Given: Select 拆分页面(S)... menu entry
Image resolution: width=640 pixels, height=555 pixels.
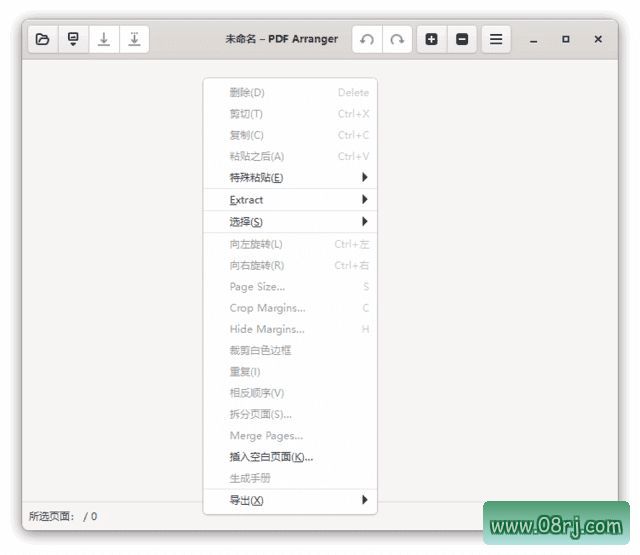Looking at the screenshot, I should [290, 414].
